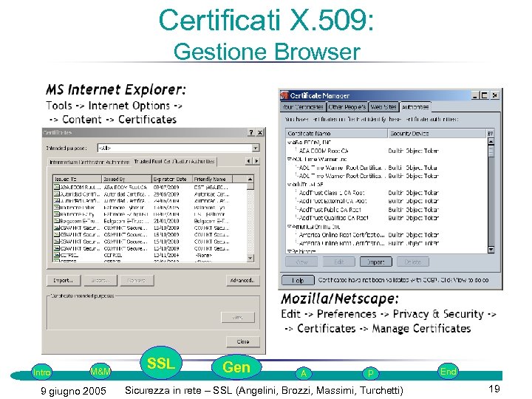
Task: Click View in the Certificate intended purposes box
Action: point(237,318)
